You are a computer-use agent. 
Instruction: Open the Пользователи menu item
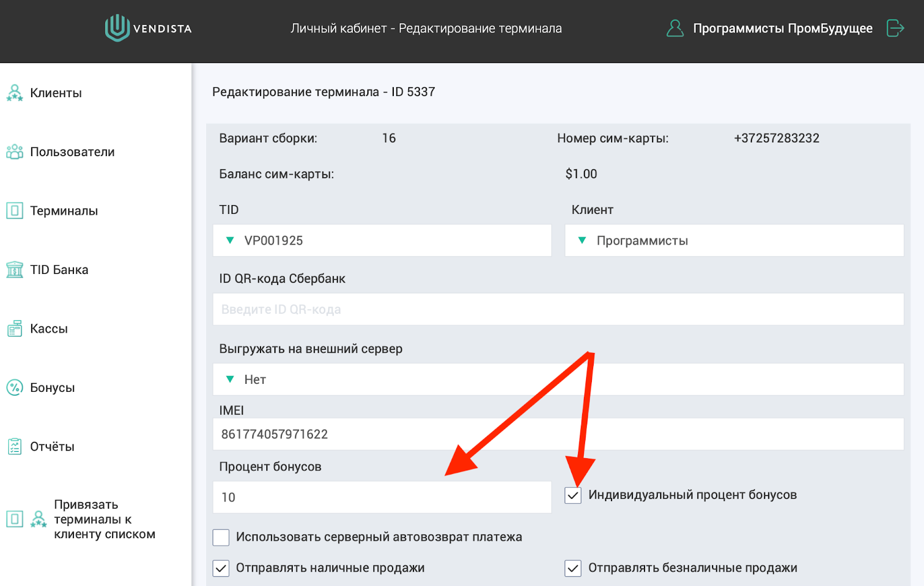72,152
